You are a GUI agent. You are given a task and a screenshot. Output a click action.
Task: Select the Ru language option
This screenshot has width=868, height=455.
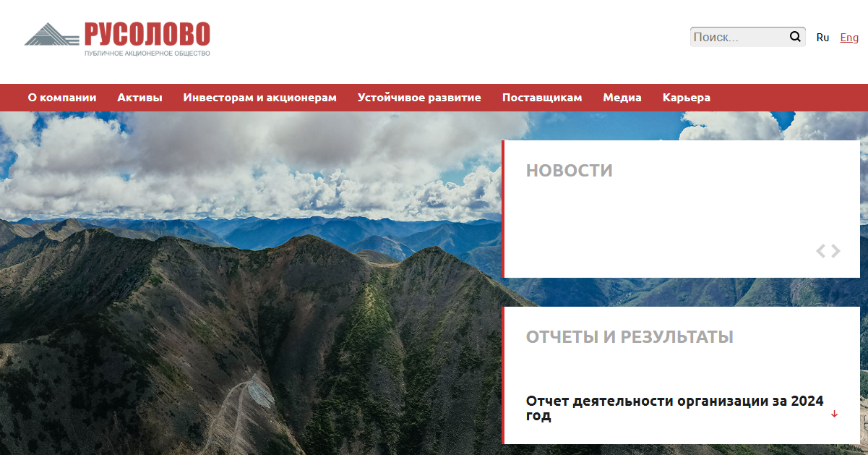(822, 38)
